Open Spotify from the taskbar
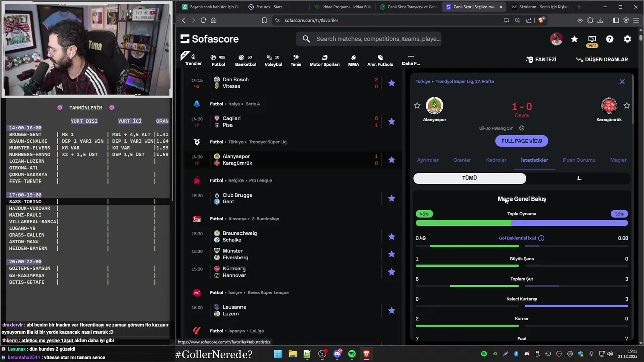Screen dimensions: 644x362 coord(352,354)
